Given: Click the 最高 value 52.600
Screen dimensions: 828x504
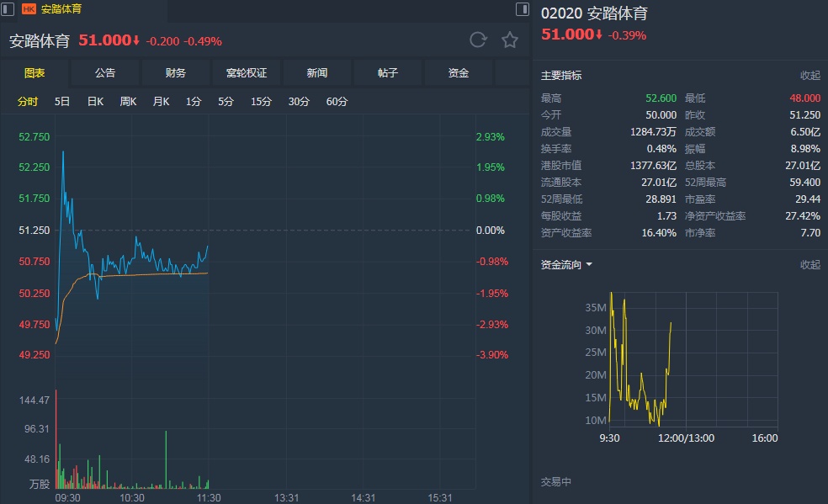Looking at the screenshot, I should (x=661, y=98).
